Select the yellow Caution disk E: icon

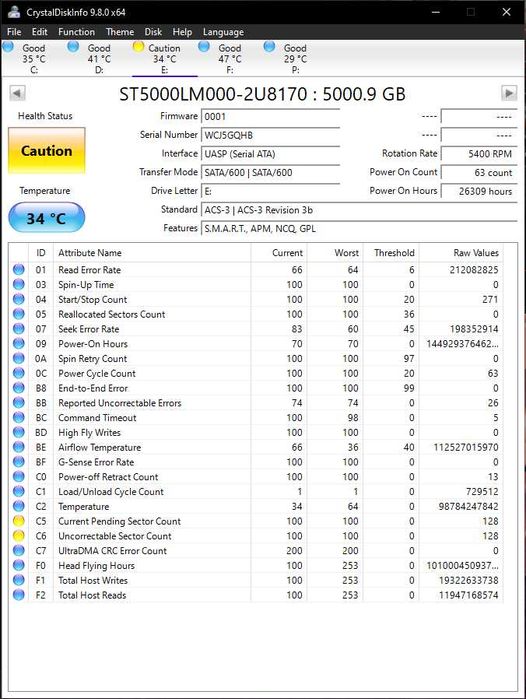pyautogui.click(x=139, y=46)
